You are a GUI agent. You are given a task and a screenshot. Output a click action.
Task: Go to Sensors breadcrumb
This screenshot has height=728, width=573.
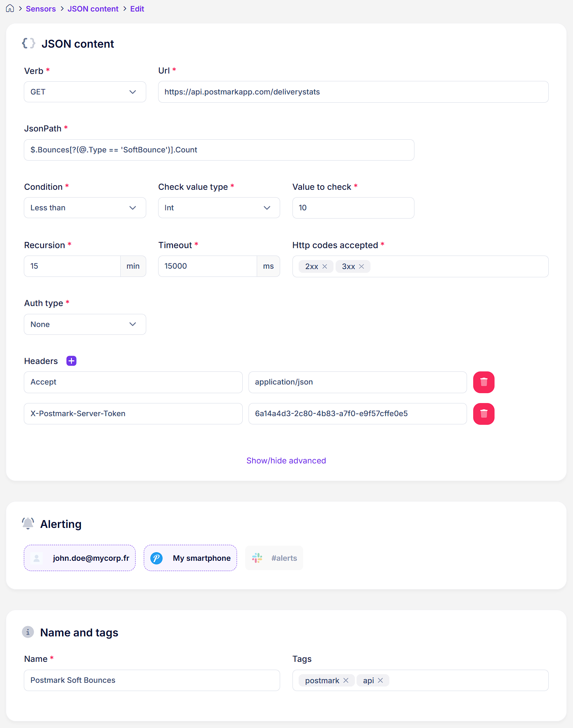coord(41,9)
